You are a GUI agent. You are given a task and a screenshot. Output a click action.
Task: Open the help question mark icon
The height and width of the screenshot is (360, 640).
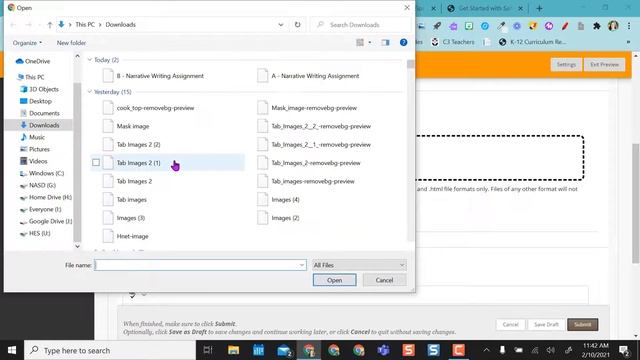403,42
